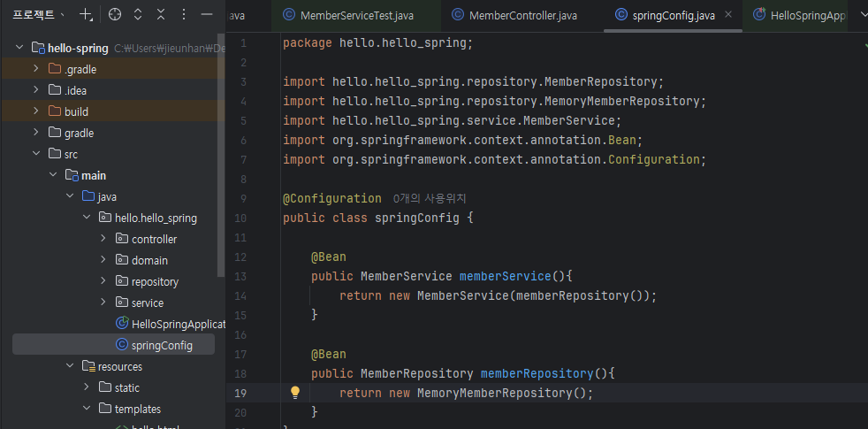Click MemoryMemberRepository on line 19

coord(494,393)
